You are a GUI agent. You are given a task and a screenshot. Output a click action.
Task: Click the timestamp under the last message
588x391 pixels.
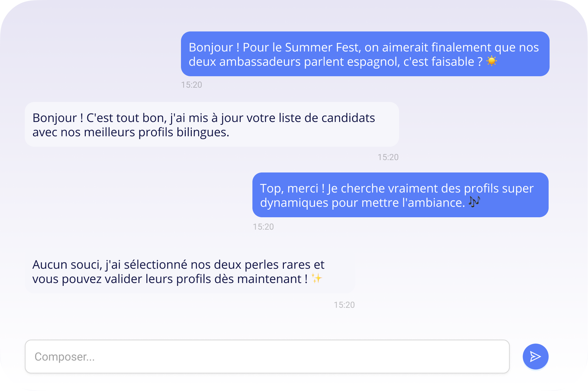(344, 305)
